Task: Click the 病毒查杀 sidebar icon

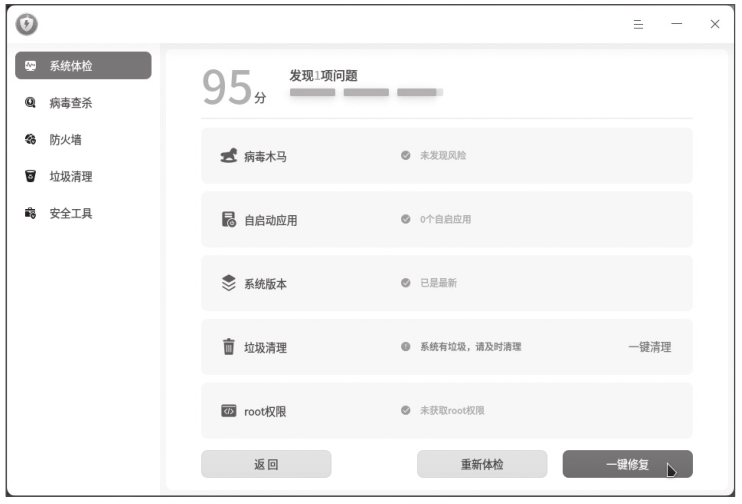Action: (x=30, y=102)
